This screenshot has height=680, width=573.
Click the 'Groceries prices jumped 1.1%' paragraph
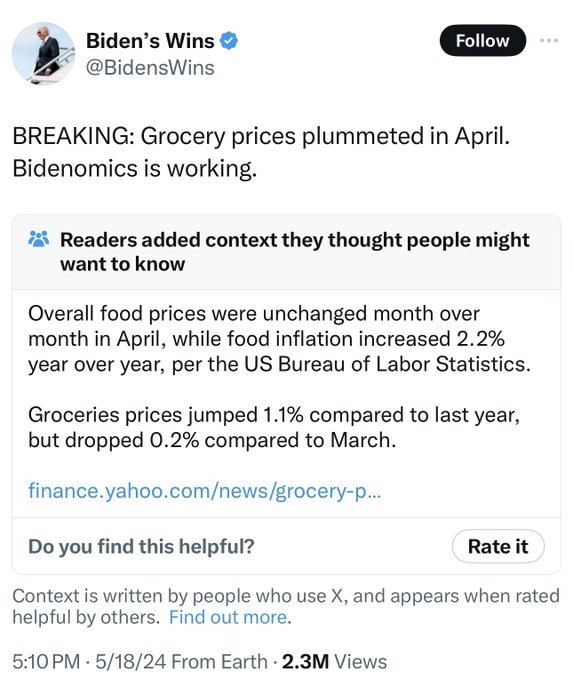click(274, 427)
